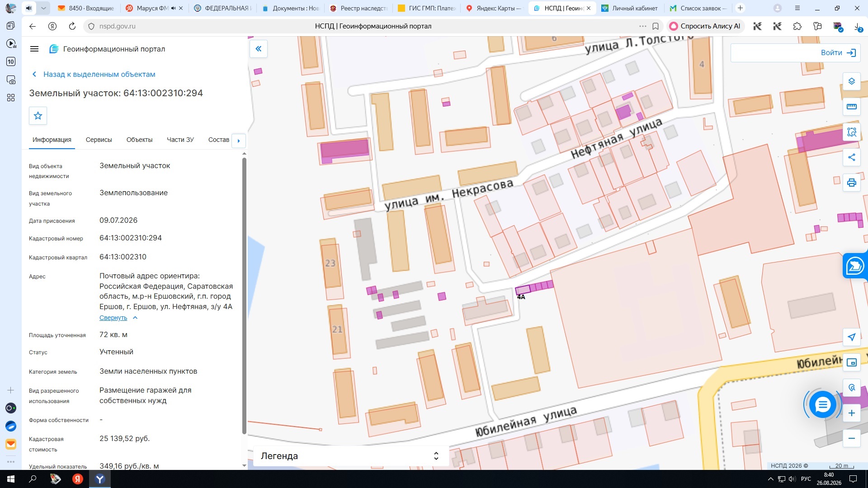Viewport: 868px width, 488px height.
Task: Switch to the Яндекс Карты browser tab
Action: point(494,8)
